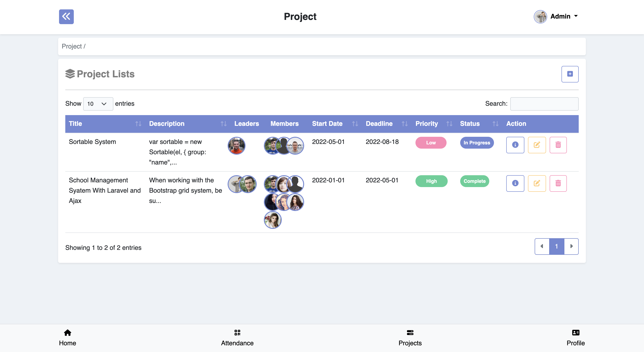Sort the table by Deadline column
The height and width of the screenshot is (352, 644).
pyautogui.click(x=379, y=124)
